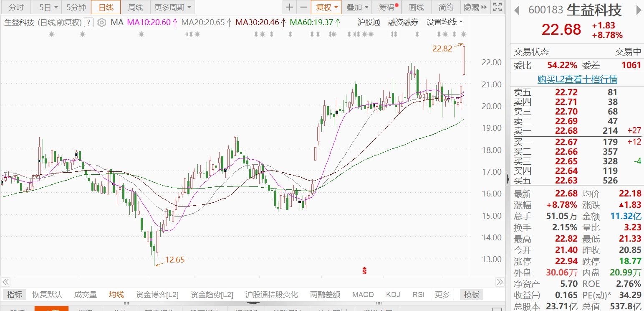Toggle the 资金博弈[L2] indicator
The height and width of the screenshot is (311, 644).
point(157,295)
